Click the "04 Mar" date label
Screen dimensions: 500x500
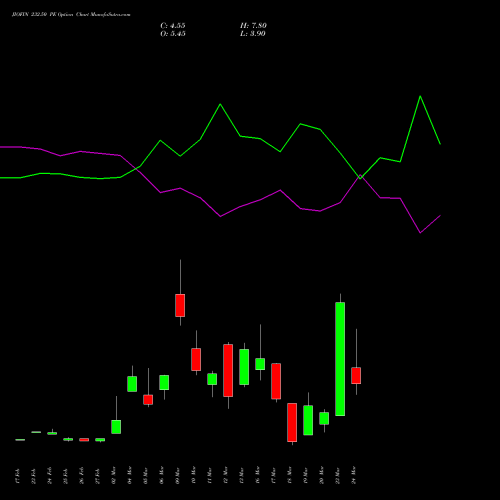[130, 475]
